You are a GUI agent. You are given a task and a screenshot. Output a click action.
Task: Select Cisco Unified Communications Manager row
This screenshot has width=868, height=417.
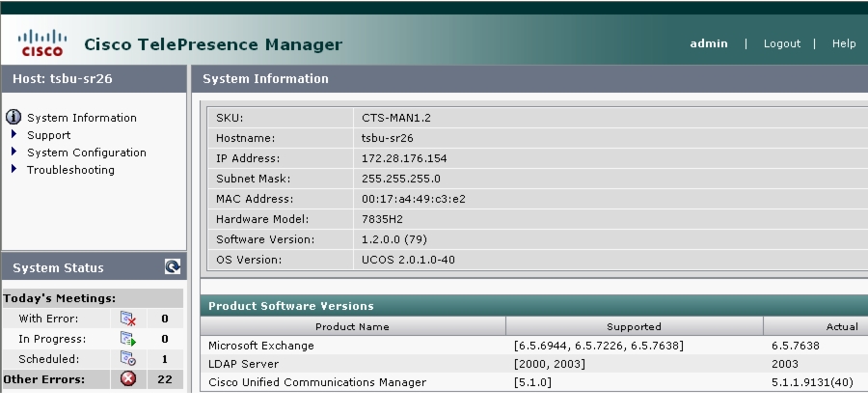tap(533, 382)
